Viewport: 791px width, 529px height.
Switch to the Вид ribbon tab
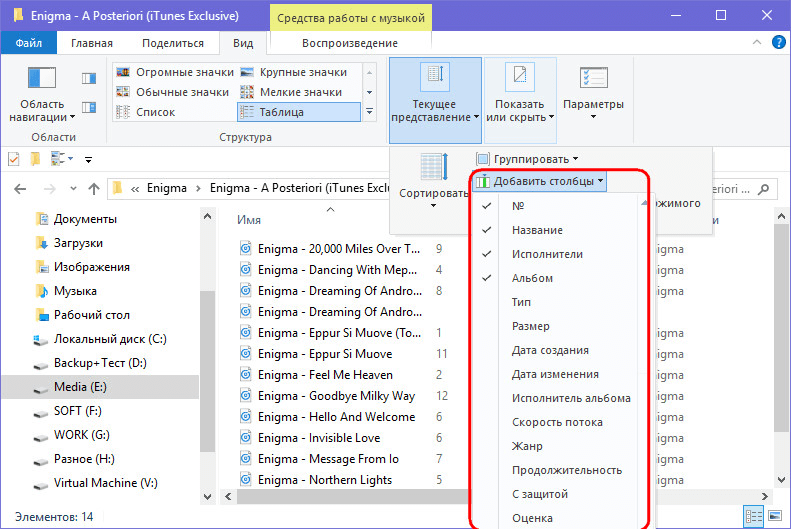click(x=243, y=43)
